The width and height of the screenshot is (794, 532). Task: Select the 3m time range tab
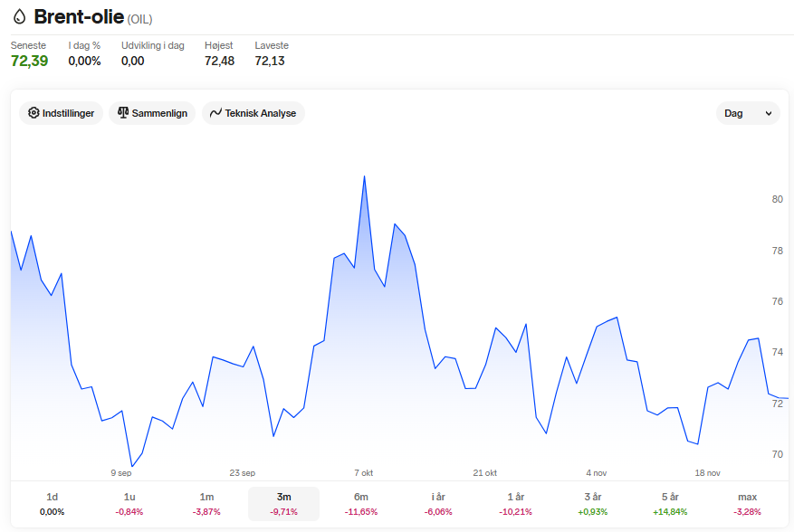(283, 504)
